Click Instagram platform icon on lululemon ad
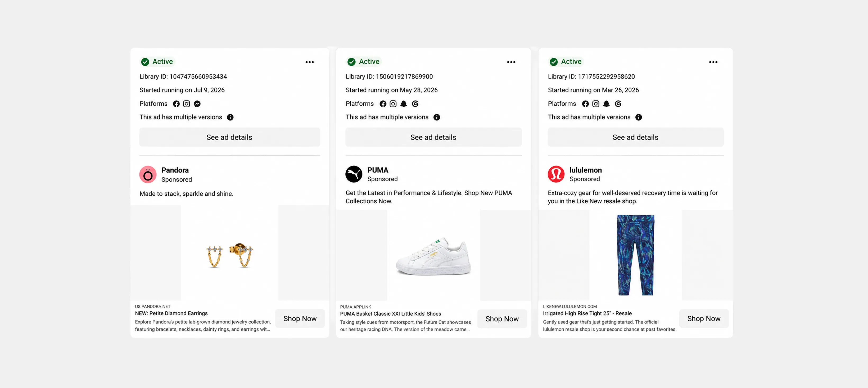 [x=596, y=104]
